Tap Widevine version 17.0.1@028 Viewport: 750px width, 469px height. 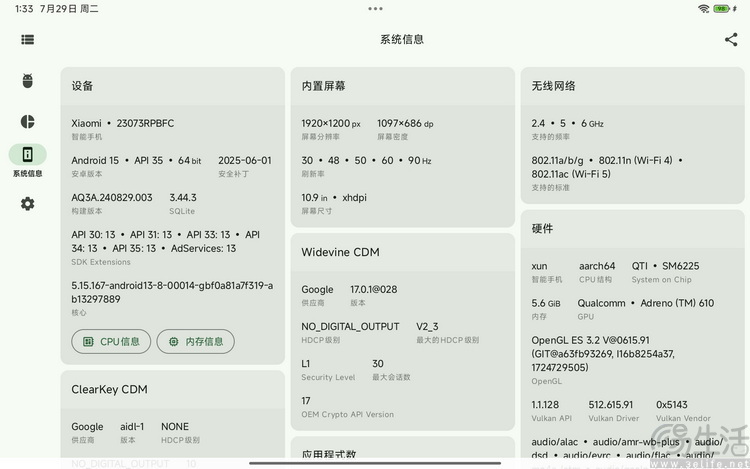(374, 289)
